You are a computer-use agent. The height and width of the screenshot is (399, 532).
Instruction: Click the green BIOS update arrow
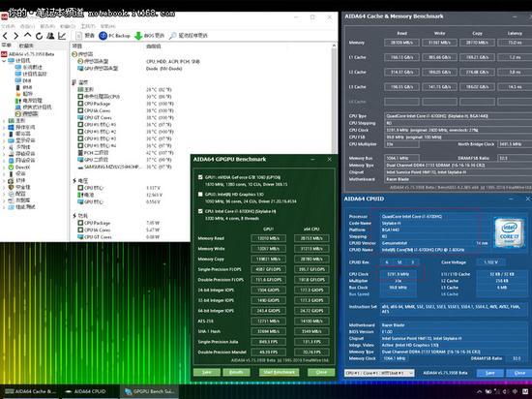coord(138,36)
